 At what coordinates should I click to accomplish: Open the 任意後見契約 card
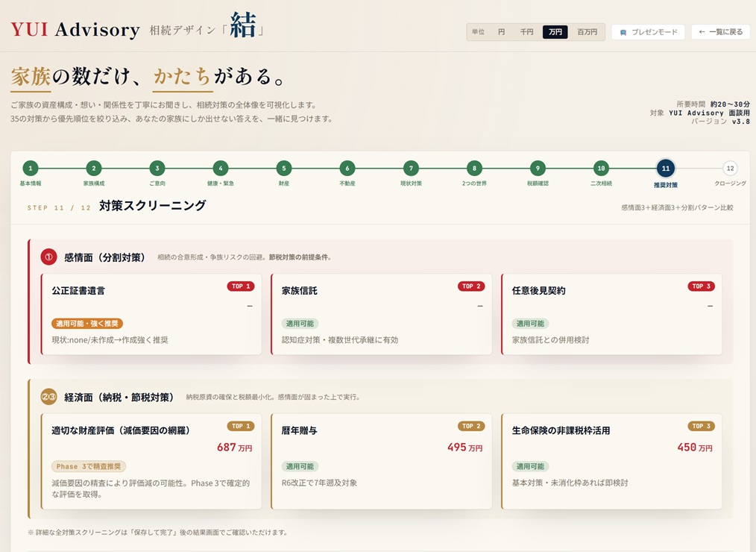coord(612,314)
